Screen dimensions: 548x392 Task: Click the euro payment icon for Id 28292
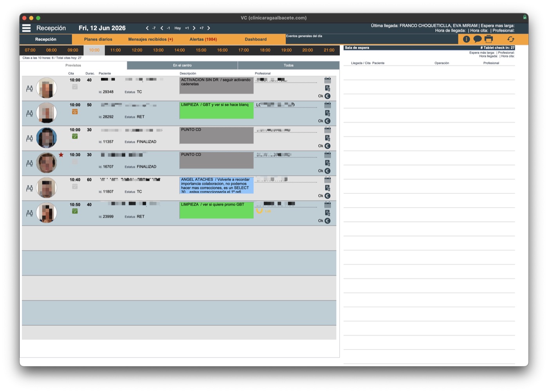point(328,121)
